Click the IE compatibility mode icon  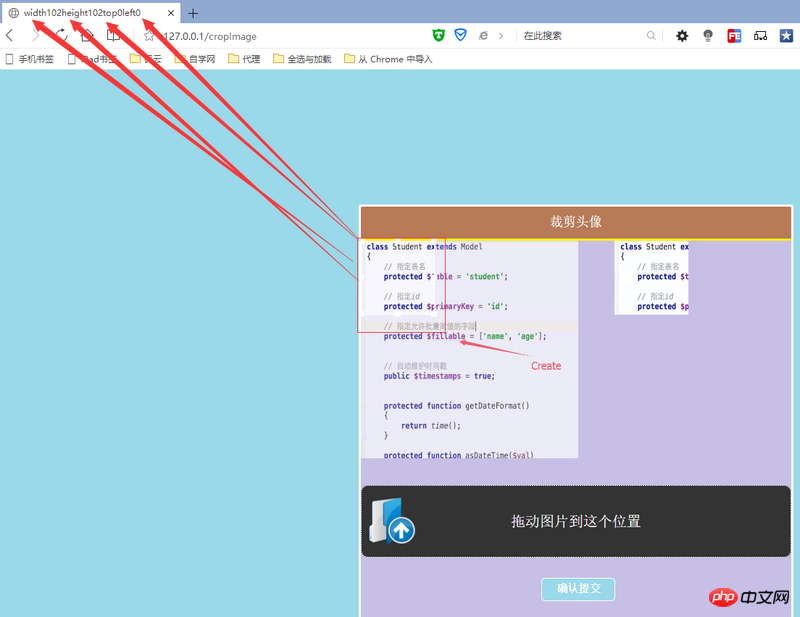[483, 36]
